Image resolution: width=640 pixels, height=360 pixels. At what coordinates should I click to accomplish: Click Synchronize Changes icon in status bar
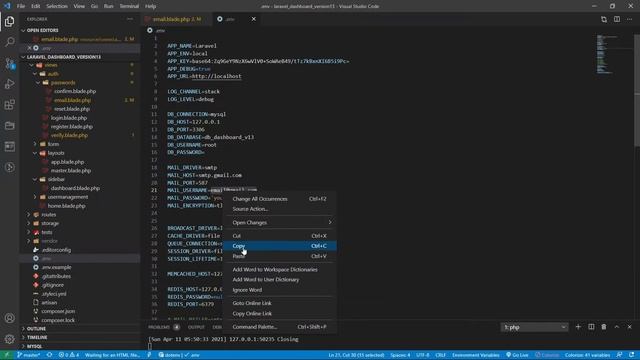[x=49, y=355]
